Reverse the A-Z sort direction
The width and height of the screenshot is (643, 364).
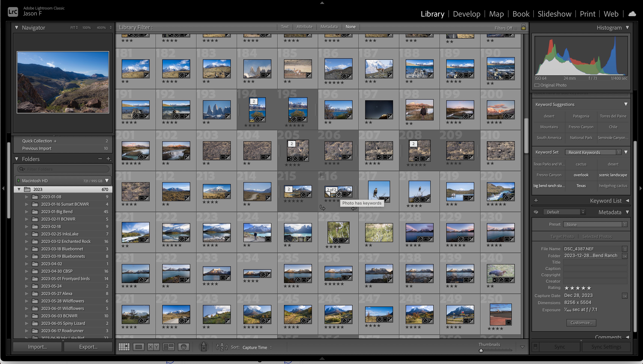222,347
